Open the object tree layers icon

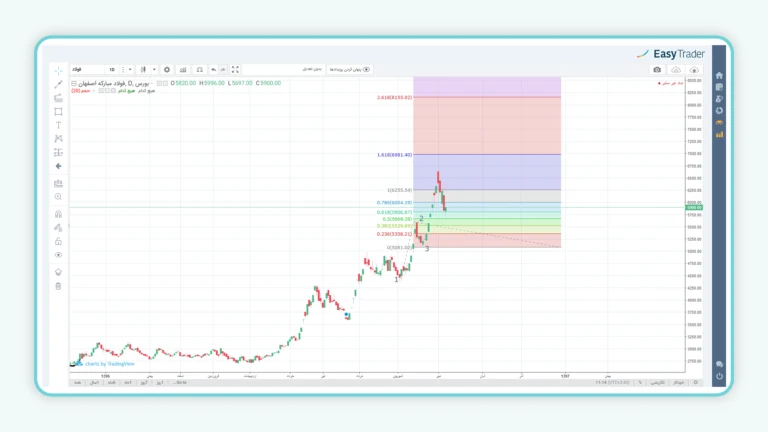click(58, 272)
